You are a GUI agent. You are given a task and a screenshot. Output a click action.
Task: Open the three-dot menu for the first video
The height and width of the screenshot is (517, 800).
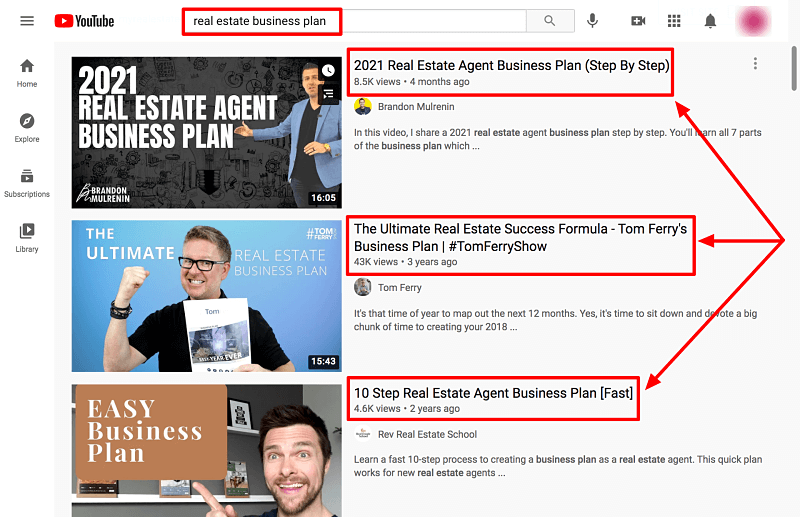pos(755,64)
